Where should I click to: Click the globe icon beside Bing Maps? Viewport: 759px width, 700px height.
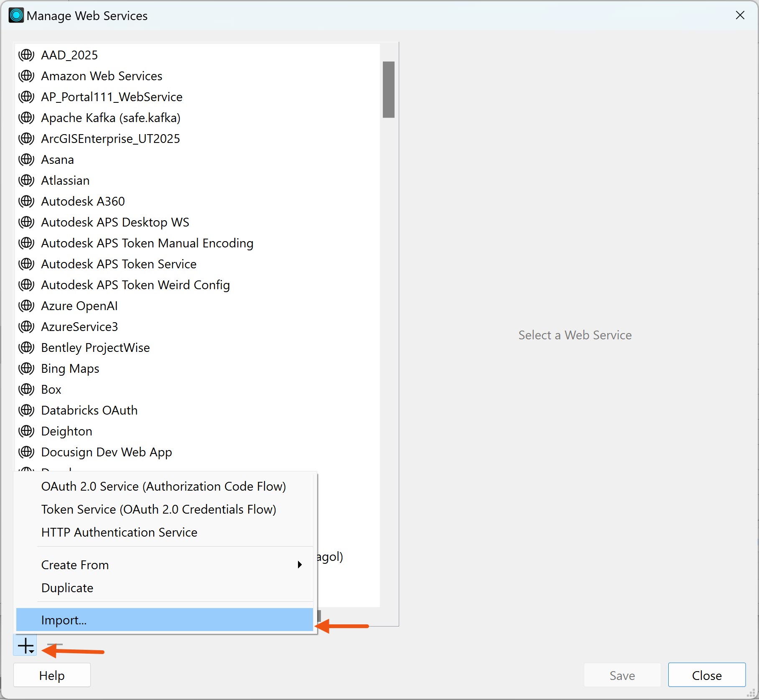(x=26, y=368)
